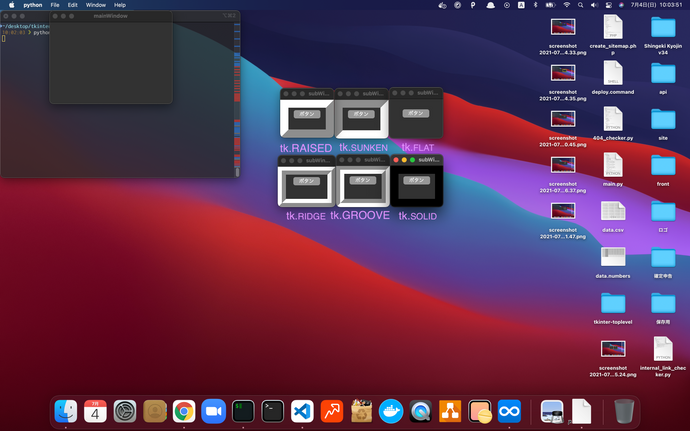Click the battery status icon
Image resolution: width=690 pixels, height=431 pixels.
pos(551,5)
